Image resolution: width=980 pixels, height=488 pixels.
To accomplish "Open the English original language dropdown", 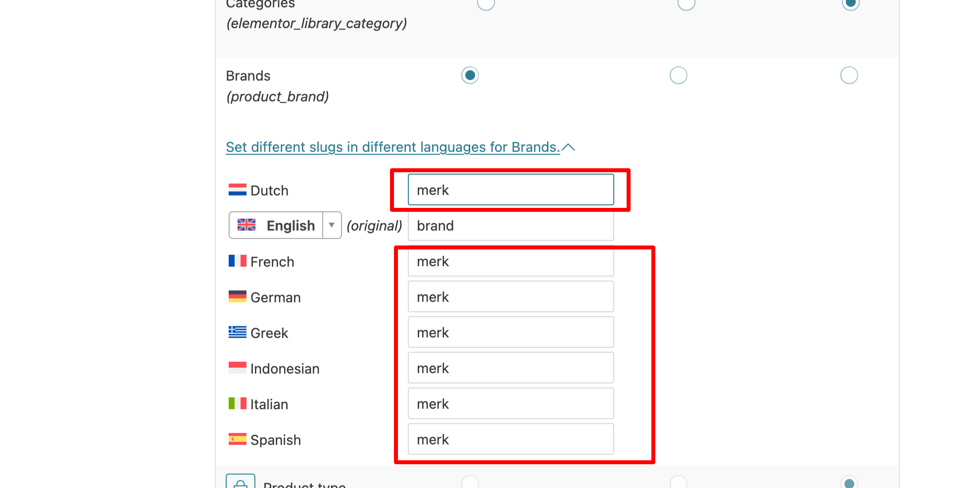I will pyautogui.click(x=285, y=225).
